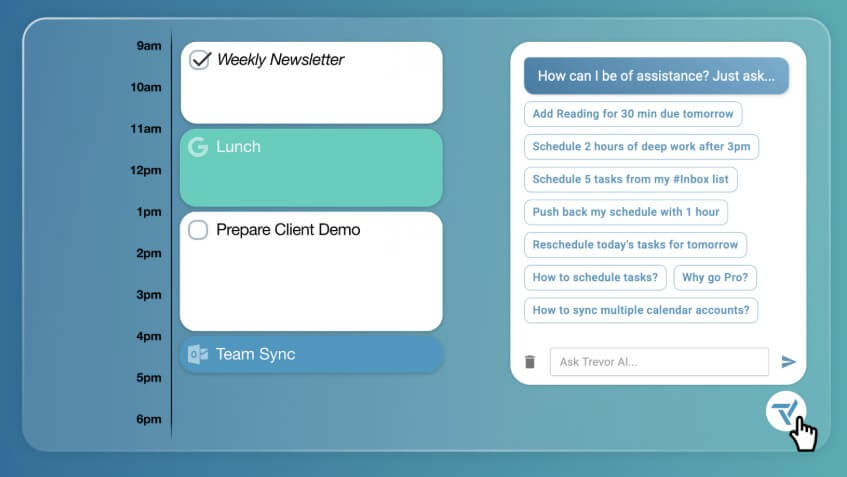
Task: Click the 1pm time label
Action: click(149, 212)
